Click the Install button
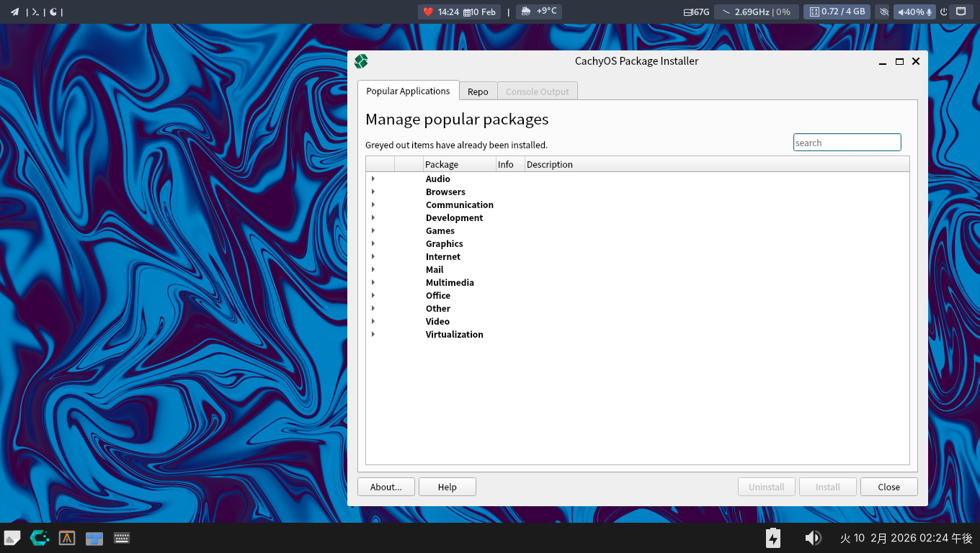The height and width of the screenshot is (553, 980). (x=828, y=487)
